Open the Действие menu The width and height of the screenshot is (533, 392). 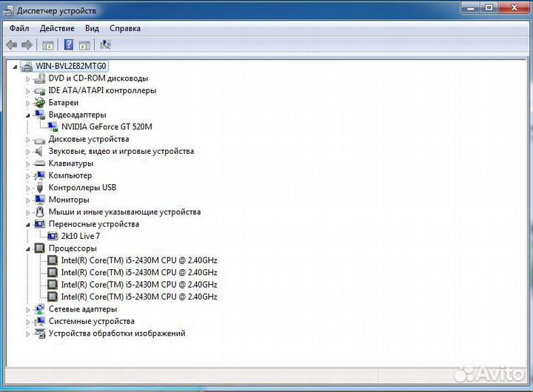[57, 28]
